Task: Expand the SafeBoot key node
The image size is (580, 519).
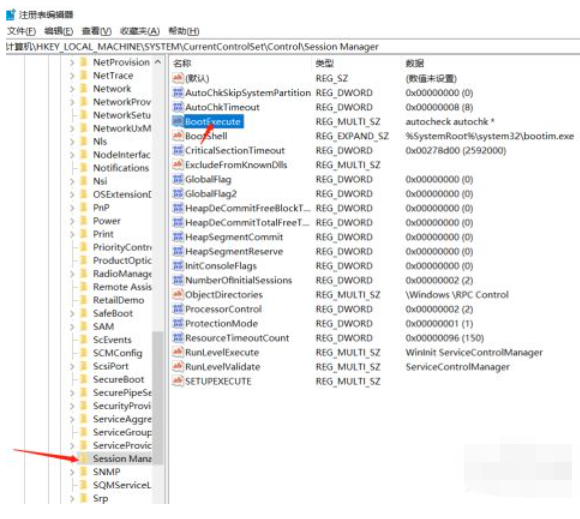Action: [x=72, y=313]
